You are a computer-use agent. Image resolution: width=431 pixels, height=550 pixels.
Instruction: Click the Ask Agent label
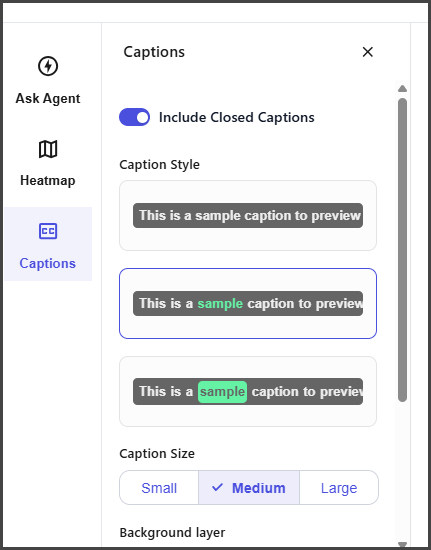(48, 99)
